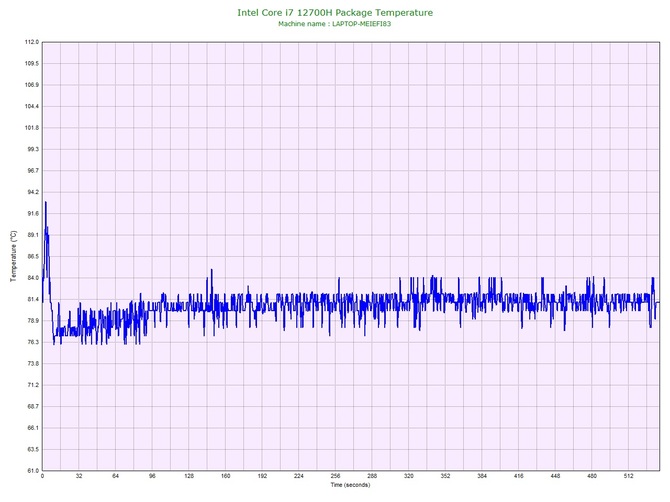Click the 320 tick label on the time axis
Image resolution: width=670 pixels, height=502 pixels.
409,476
